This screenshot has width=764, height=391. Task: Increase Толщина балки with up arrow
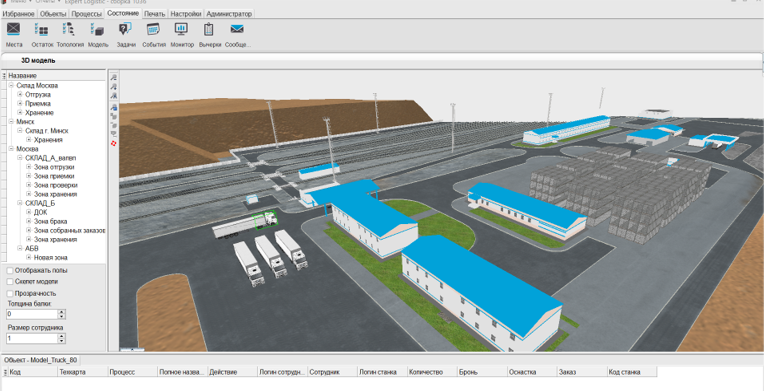click(61, 312)
